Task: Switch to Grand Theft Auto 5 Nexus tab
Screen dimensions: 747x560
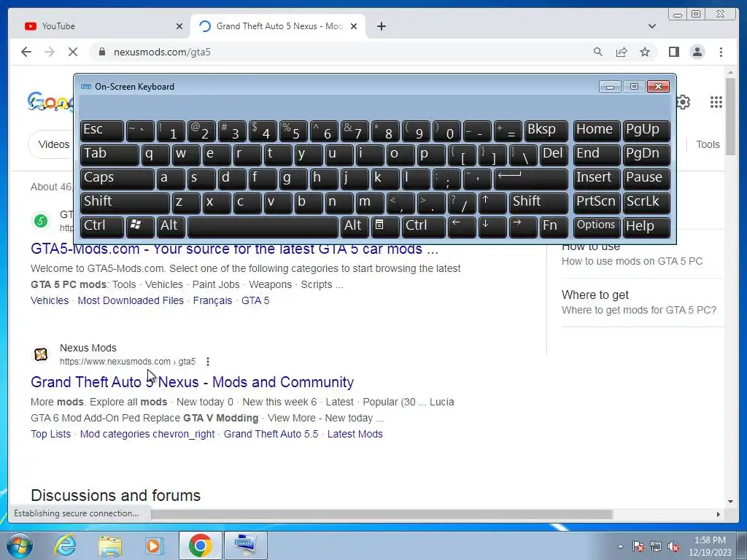Action: coord(278,26)
